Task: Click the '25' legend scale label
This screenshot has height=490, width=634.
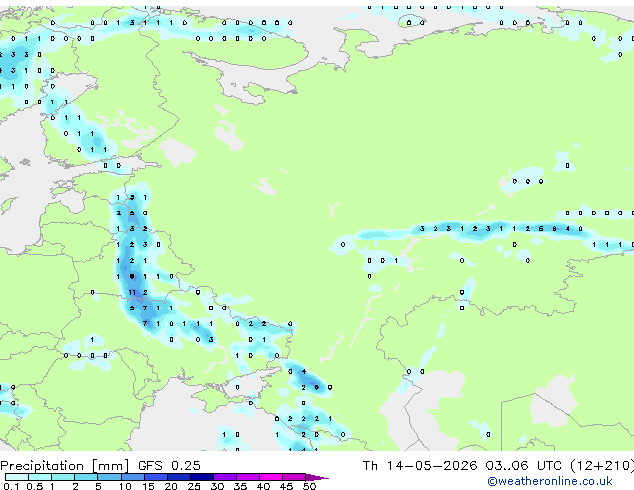Action: point(194,486)
